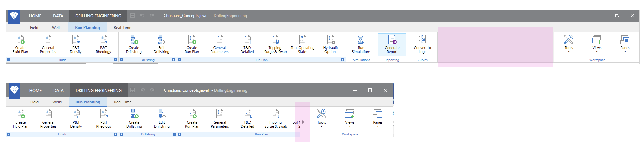
Task: Click the Run Plan group's right square in the wider window
Action: tap(343, 60)
